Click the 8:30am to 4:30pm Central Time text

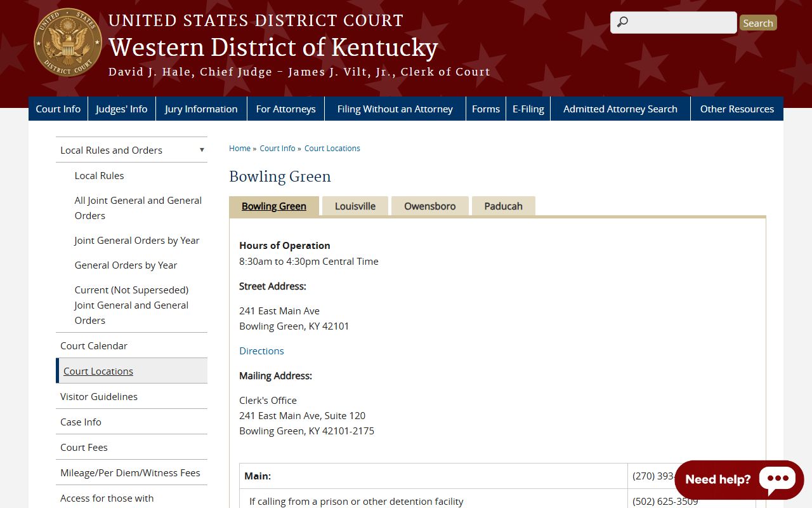pos(309,261)
